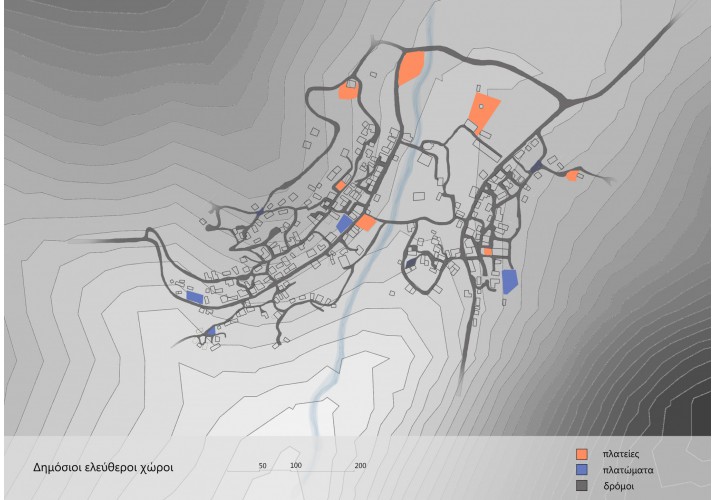Select the legend label δρόμοι
Screen dimensions: 715x500
618,486
